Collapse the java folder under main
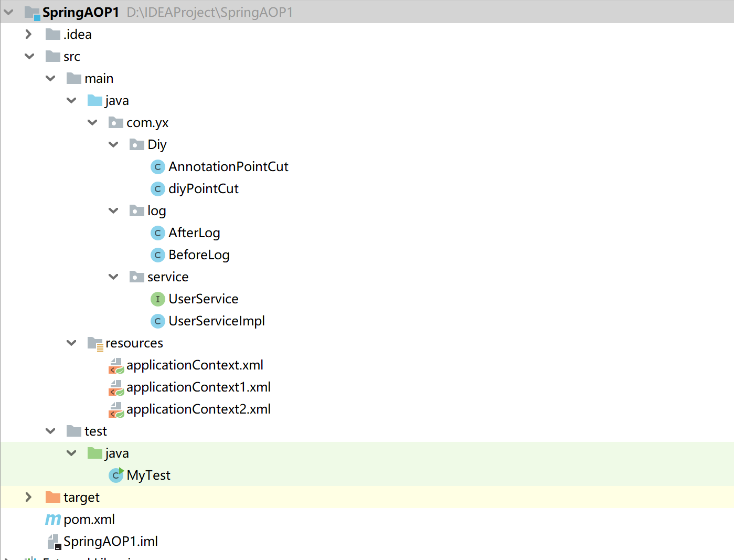Image resolution: width=734 pixels, height=560 pixels. [71, 101]
